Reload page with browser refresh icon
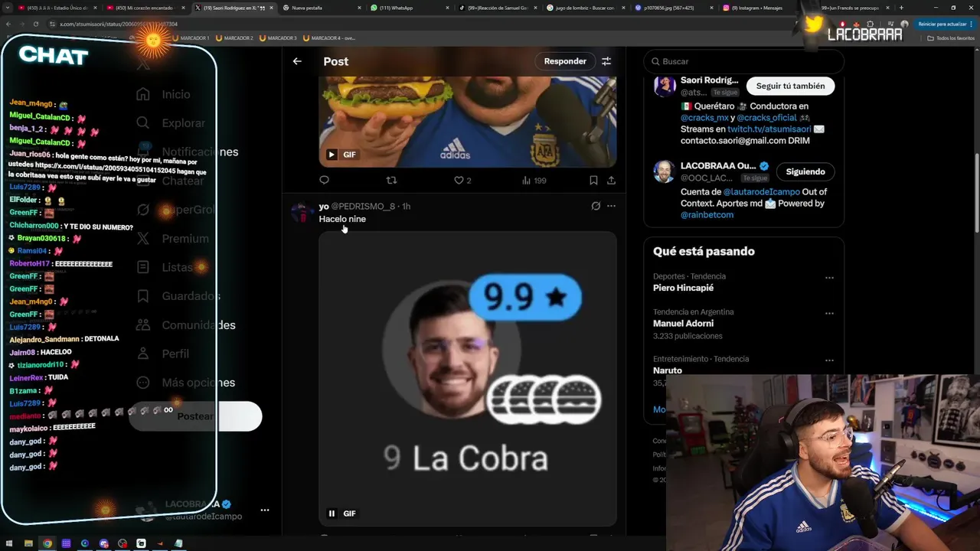The height and width of the screenshot is (551, 980). coord(36,24)
